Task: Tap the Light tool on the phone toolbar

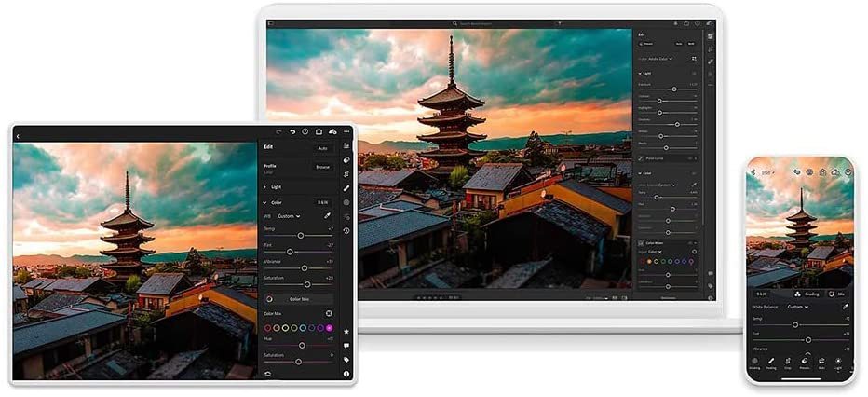Action: (x=838, y=362)
